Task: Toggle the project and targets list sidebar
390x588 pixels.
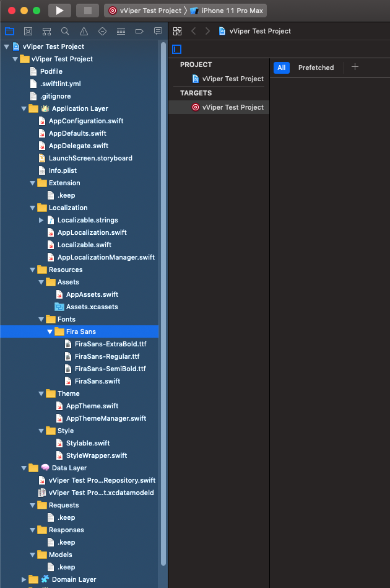Action: point(177,49)
